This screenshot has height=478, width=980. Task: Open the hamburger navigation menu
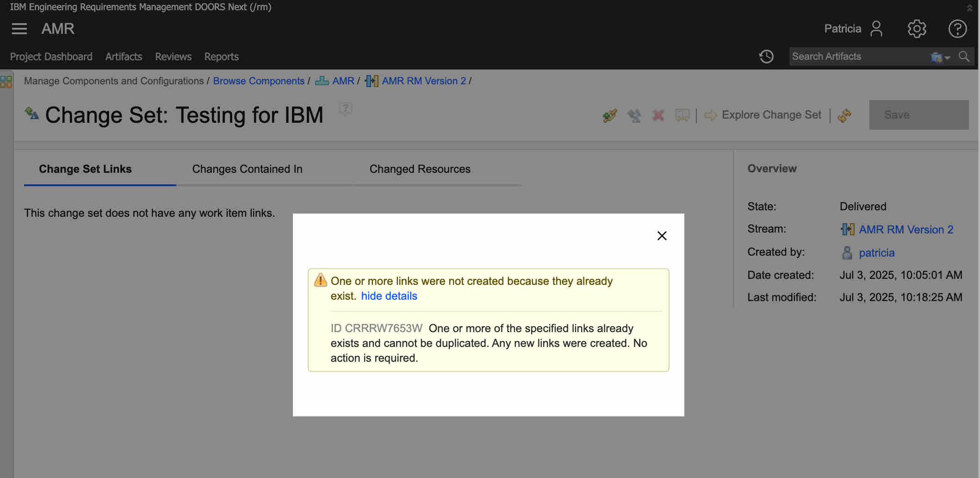[19, 29]
